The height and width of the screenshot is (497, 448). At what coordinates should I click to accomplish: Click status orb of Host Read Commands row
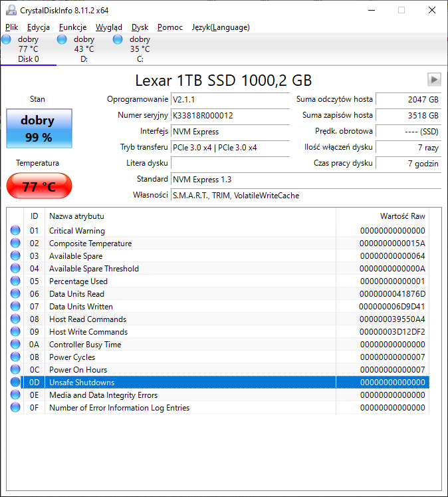(15, 319)
